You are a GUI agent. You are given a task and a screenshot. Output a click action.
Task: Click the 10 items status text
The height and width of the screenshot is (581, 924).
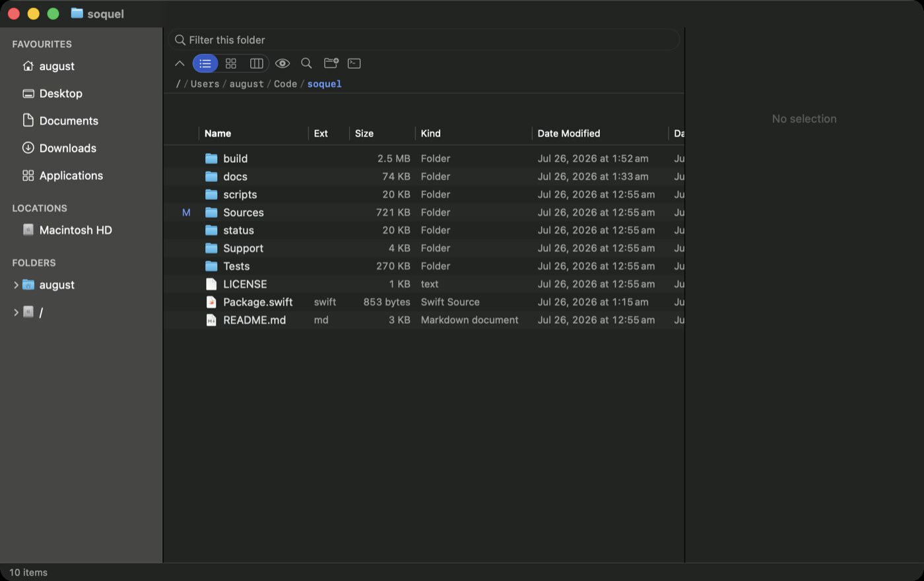28,572
